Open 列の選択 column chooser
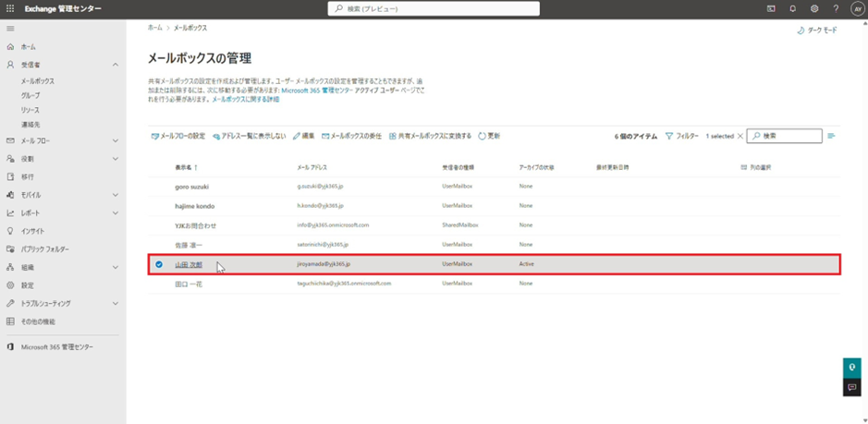 tap(756, 166)
